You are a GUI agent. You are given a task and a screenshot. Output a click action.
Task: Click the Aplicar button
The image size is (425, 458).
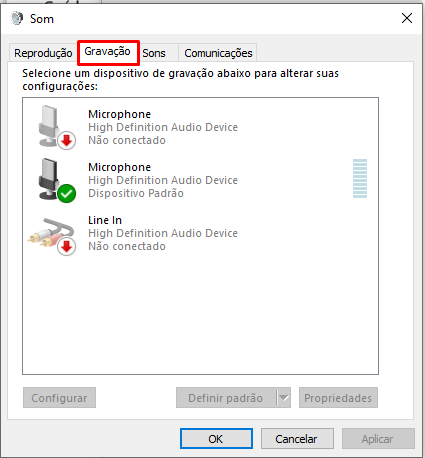click(x=378, y=439)
